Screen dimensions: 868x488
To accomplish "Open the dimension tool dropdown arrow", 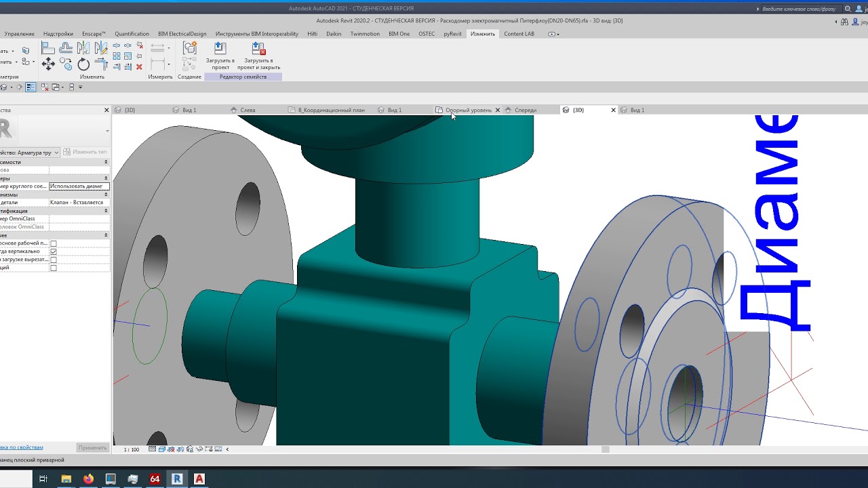I will [169, 64].
